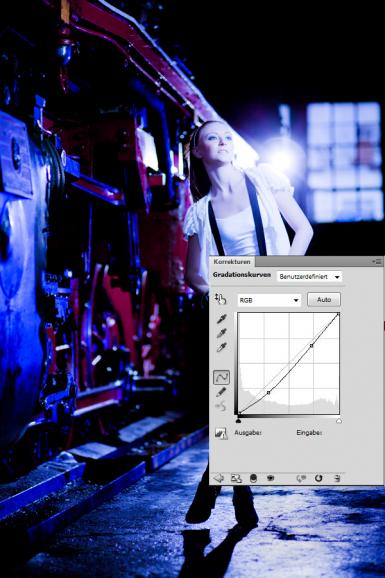The image size is (385, 578).
Task: Pick the gray point eyedropper
Action: [x=221, y=333]
